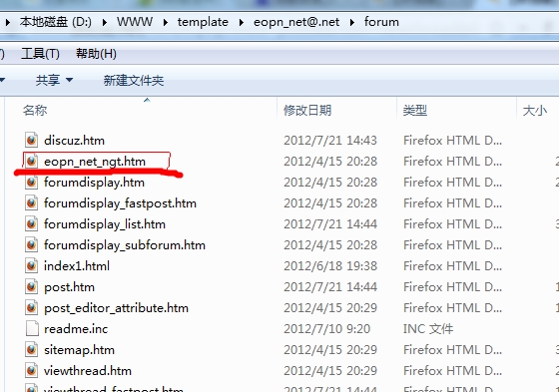
Task: Select file name viewthread.htm
Action: [88, 371]
